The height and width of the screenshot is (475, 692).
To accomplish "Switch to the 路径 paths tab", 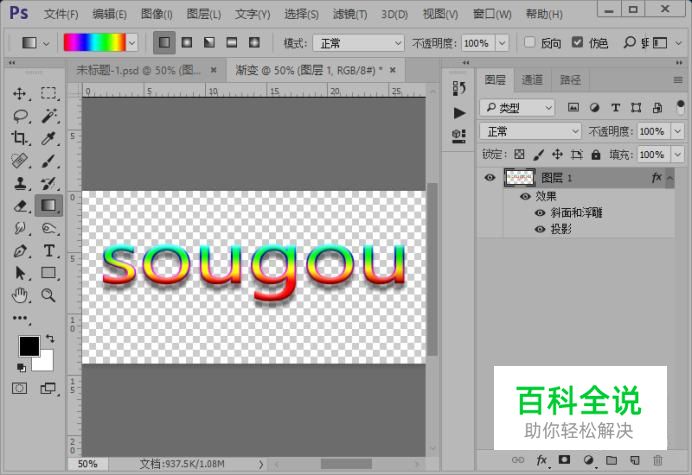I will click(571, 80).
